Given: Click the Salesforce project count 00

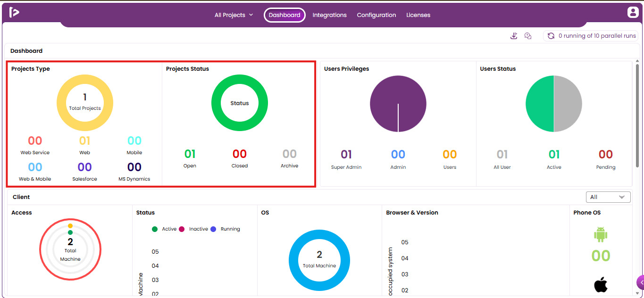Looking at the screenshot, I should coord(84,167).
